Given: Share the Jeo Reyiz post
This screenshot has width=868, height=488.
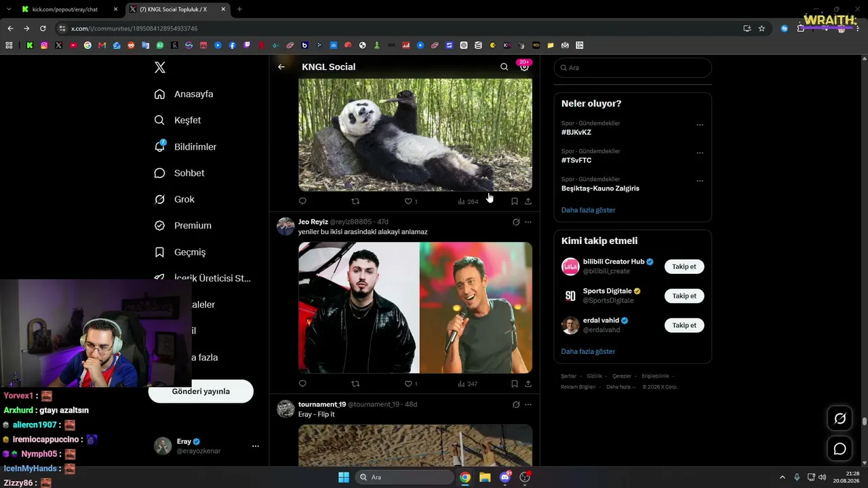Looking at the screenshot, I should click(x=528, y=384).
